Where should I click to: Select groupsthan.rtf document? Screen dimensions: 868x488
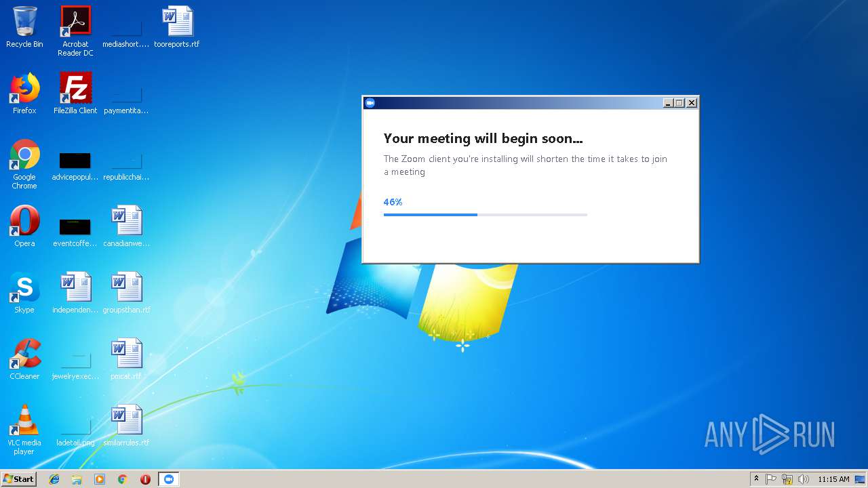[x=126, y=293]
